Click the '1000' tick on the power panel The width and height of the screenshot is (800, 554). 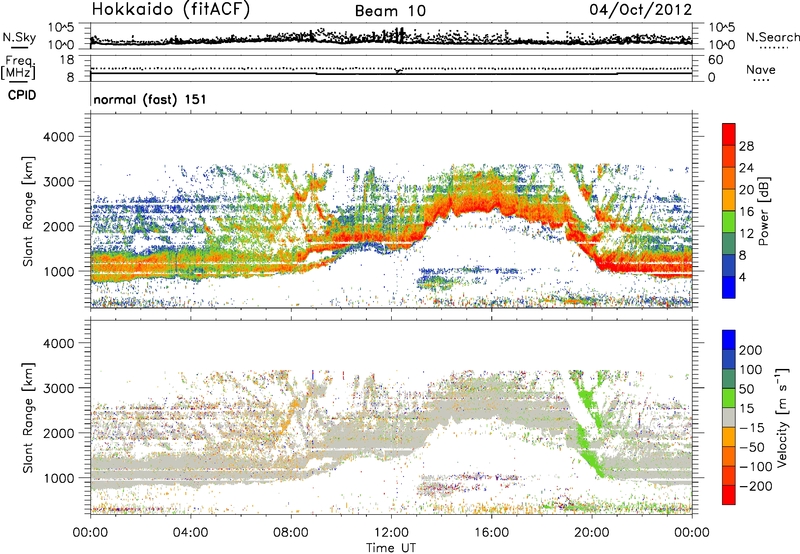click(58, 271)
